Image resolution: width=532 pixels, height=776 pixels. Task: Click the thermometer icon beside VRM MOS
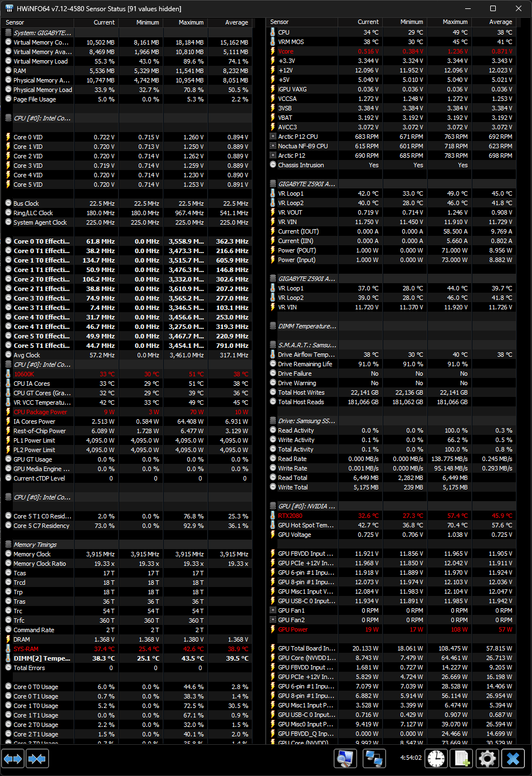(273, 42)
